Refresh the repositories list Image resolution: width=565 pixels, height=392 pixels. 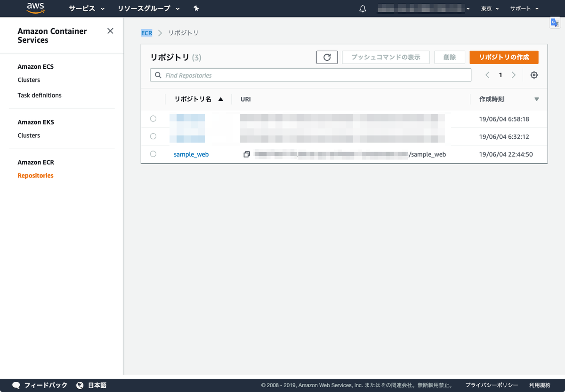point(327,57)
